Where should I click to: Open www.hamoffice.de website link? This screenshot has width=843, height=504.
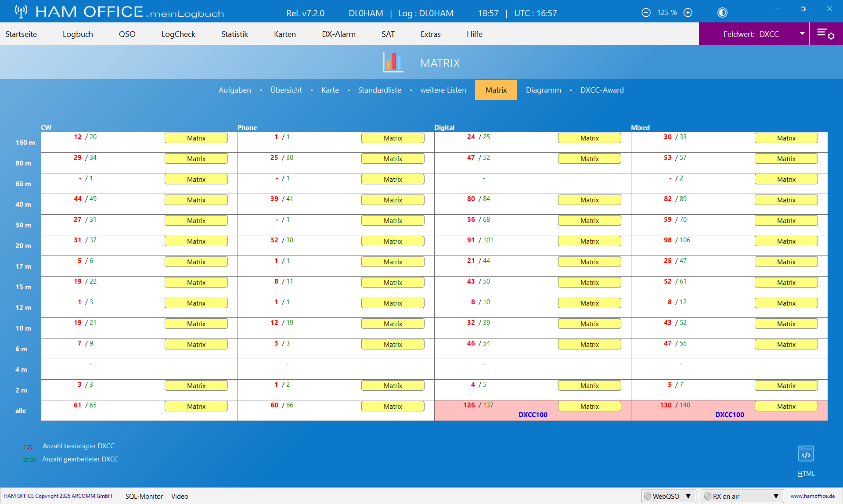[812, 496]
